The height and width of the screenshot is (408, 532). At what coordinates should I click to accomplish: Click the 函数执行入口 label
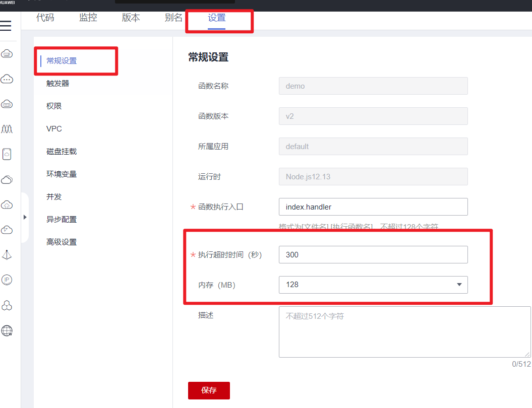pyautogui.click(x=220, y=207)
